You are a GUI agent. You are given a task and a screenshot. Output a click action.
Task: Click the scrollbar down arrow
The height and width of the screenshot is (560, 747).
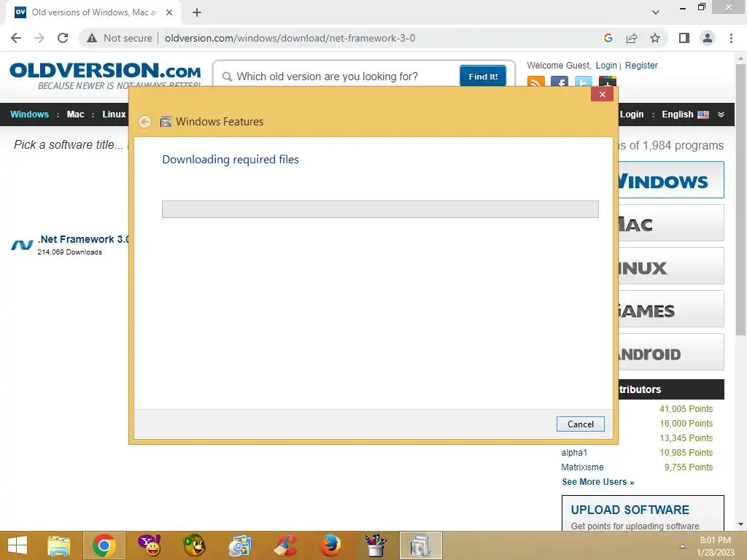point(740,524)
